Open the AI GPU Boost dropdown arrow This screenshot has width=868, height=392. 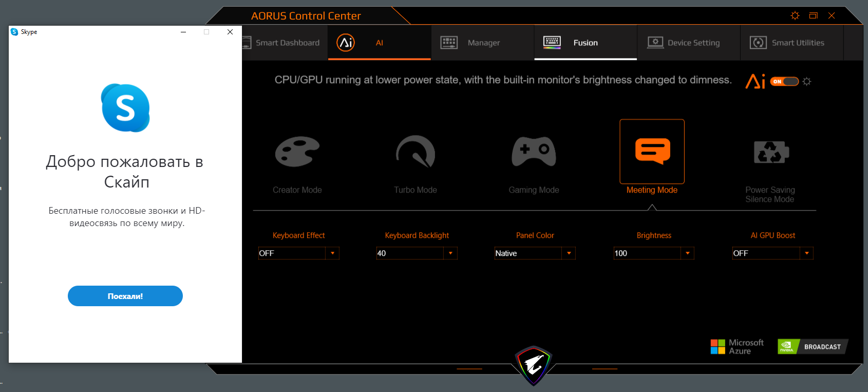(807, 253)
